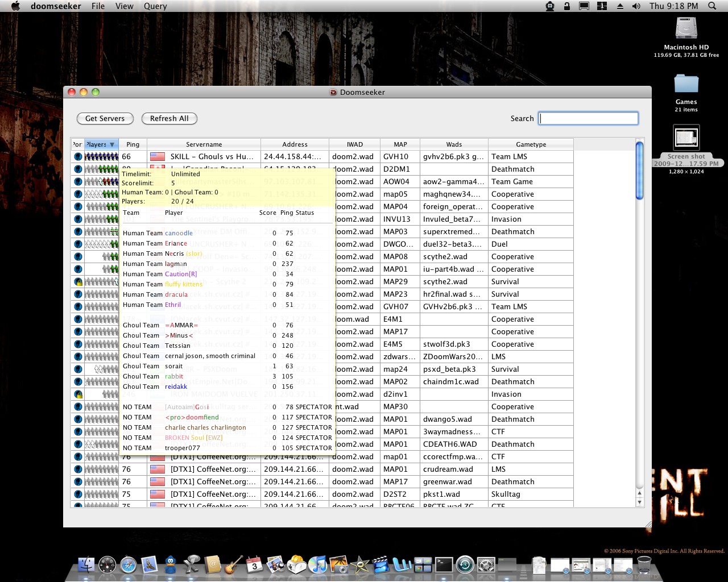Open Terminal from the dock
The height and width of the screenshot is (582, 728).
[x=444, y=565]
